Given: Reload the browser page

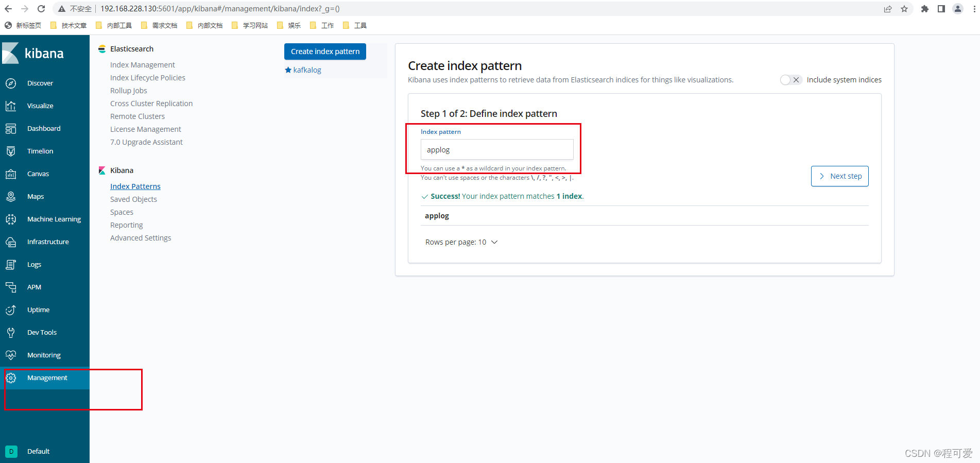Looking at the screenshot, I should (41, 9).
